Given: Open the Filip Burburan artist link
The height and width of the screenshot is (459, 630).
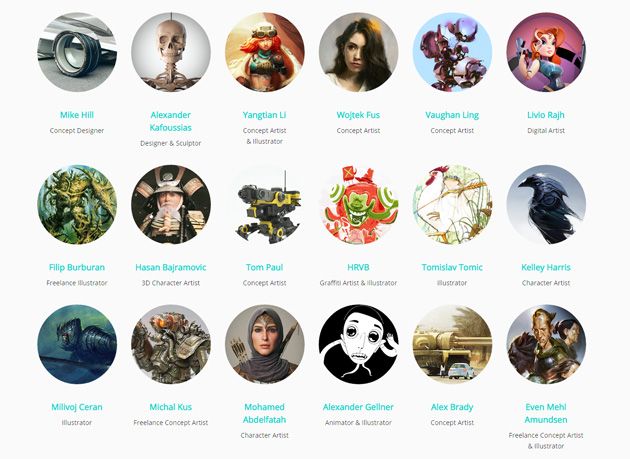Looking at the screenshot, I should coord(77,267).
